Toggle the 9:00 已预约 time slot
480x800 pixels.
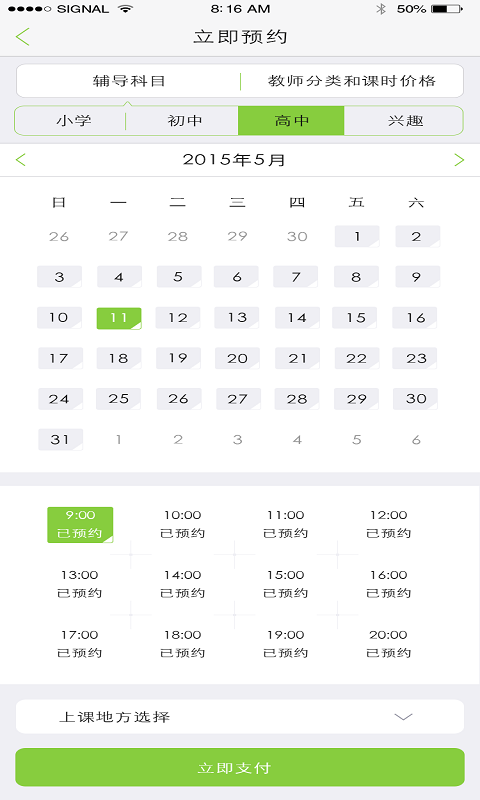pyautogui.click(x=80, y=524)
